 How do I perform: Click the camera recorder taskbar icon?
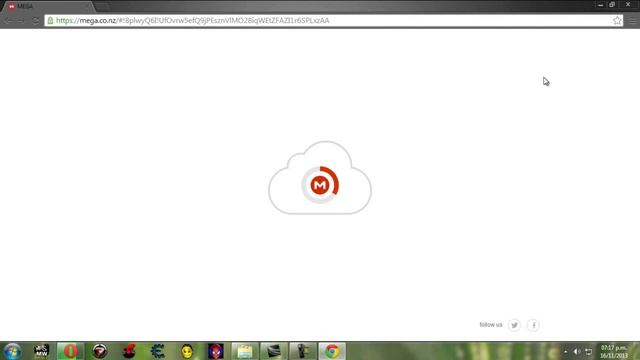tap(303, 351)
